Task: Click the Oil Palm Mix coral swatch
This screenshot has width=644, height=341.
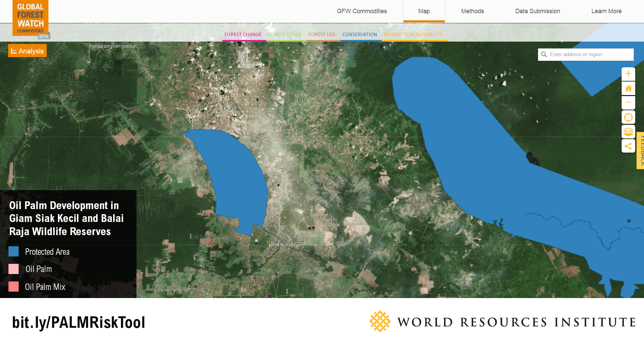Action: 14,287
